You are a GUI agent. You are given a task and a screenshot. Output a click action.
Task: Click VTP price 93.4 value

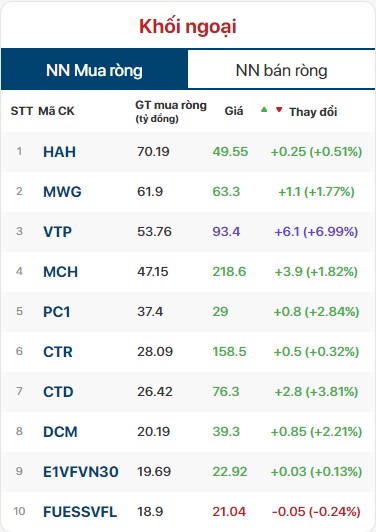[x=226, y=232]
